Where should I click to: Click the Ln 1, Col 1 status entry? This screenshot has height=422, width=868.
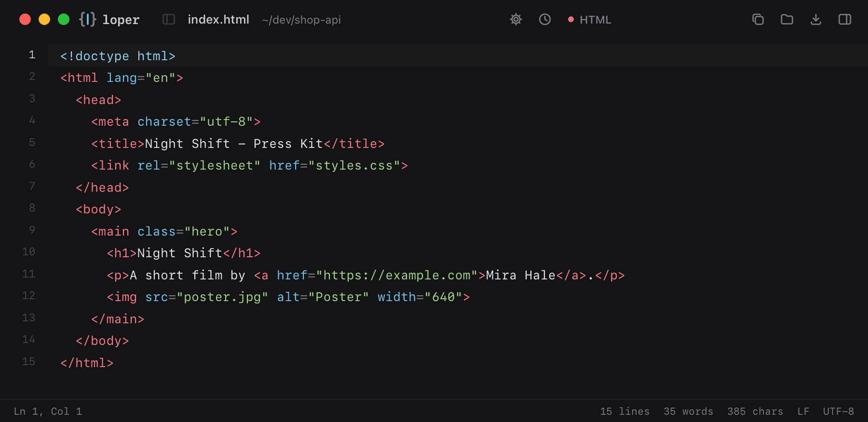click(x=48, y=411)
